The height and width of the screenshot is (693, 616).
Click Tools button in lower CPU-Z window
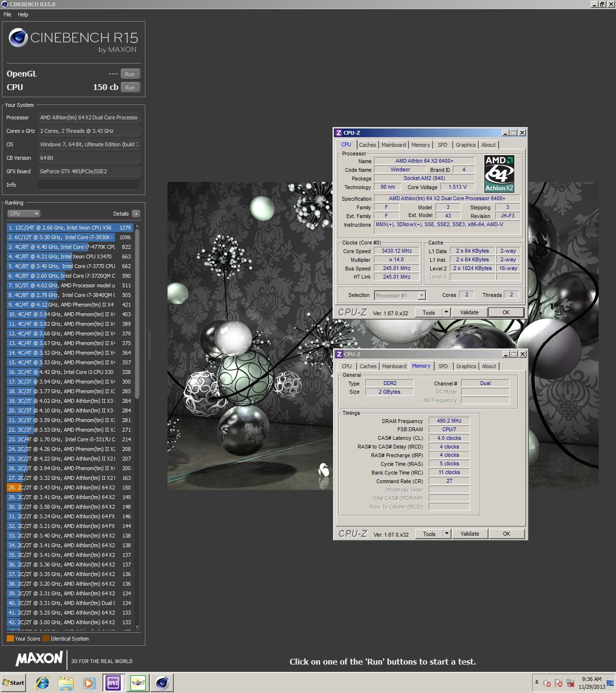429,534
